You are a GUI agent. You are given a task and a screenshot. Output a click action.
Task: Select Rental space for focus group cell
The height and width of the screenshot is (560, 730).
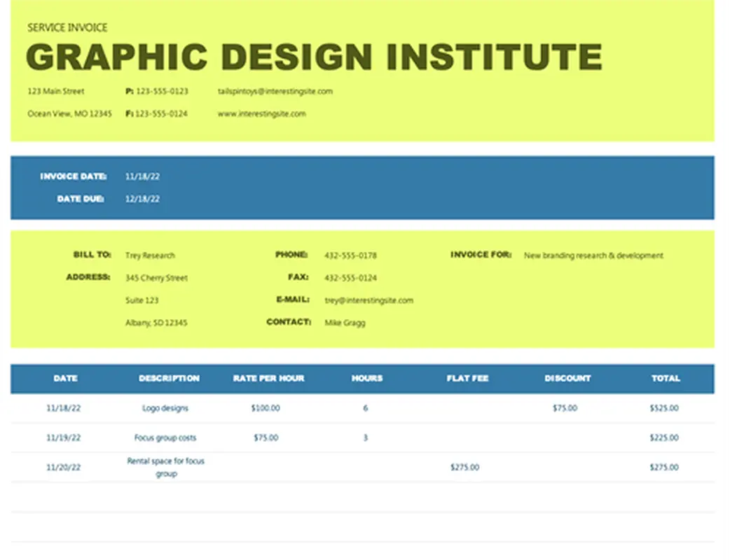166,467
